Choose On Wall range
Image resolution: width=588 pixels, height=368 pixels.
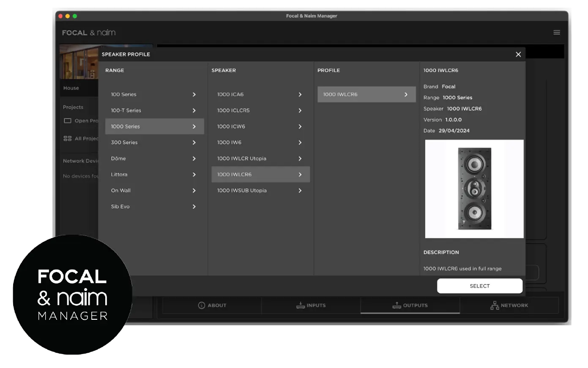coord(155,191)
